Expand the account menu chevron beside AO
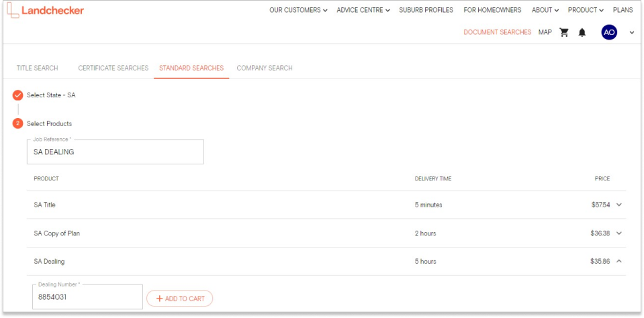Screen dimensions: 644x318 tap(632, 33)
